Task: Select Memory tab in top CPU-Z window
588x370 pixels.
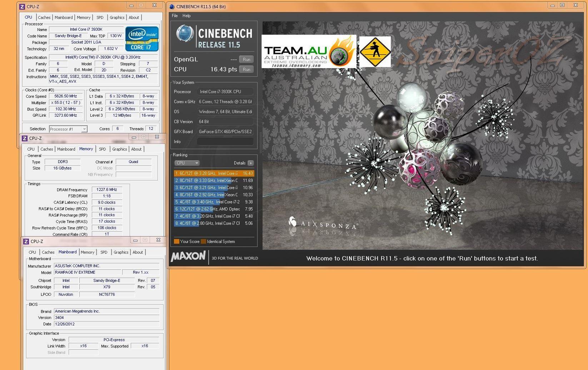Action: click(x=84, y=17)
